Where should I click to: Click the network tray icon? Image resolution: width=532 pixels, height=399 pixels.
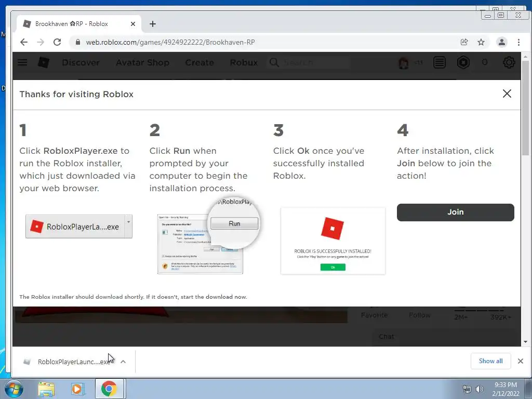tap(467, 389)
